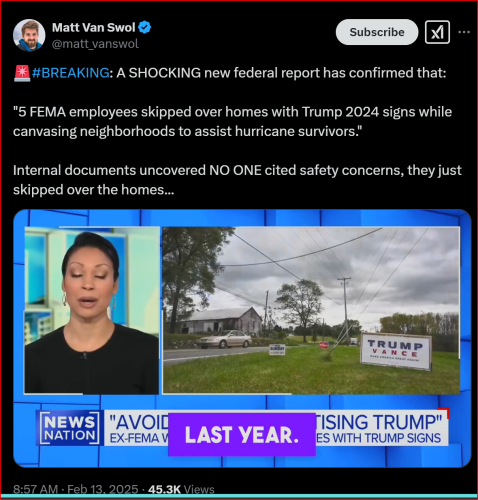Open the @matt_vanswol handle link
The height and width of the screenshot is (500, 478).
95,44
